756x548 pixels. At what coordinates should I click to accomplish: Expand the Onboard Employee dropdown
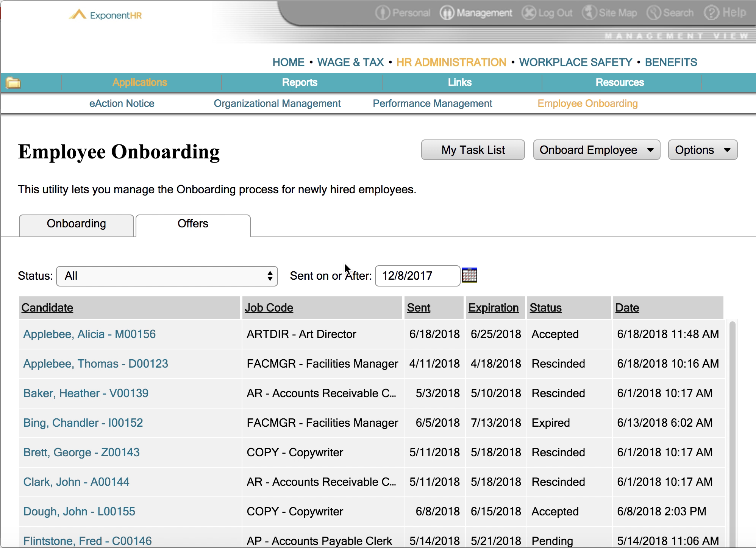pos(597,150)
